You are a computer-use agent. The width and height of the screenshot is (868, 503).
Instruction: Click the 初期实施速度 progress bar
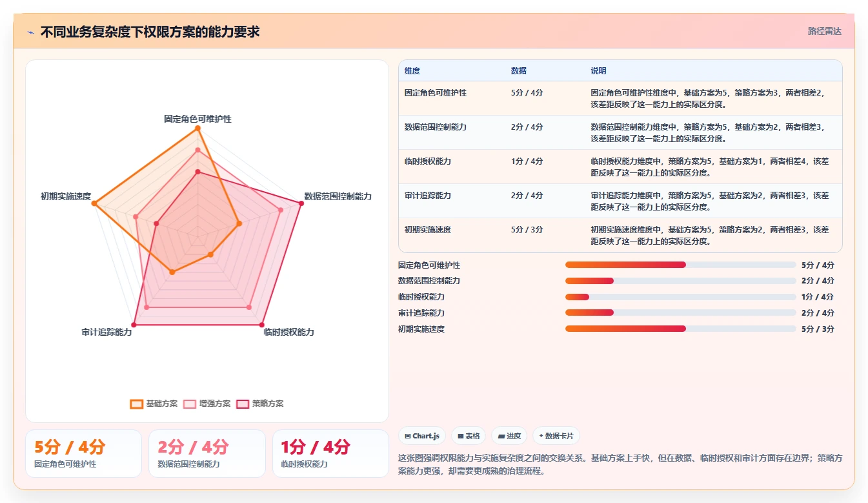click(680, 329)
